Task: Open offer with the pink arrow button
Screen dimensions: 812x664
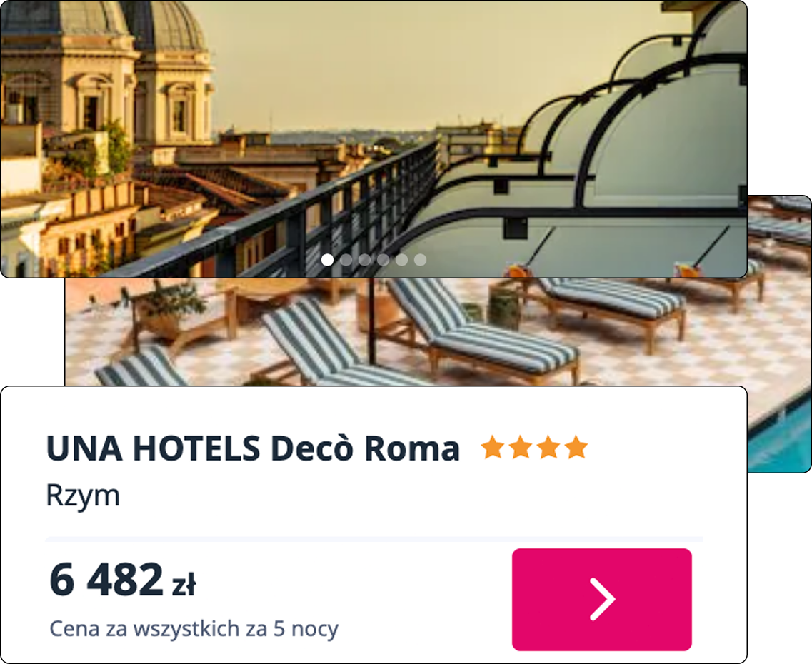Action: click(602, 599)
